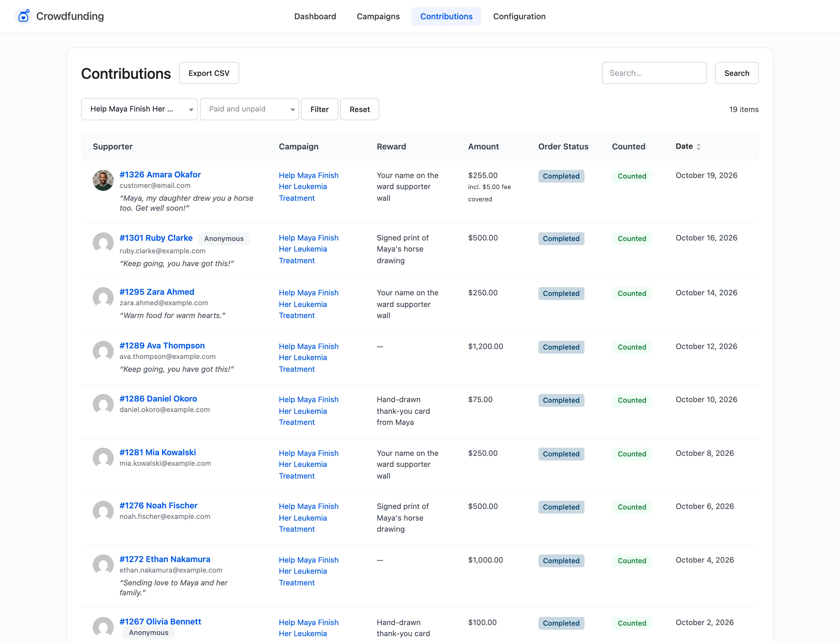
Task: Switch to the Configuration tab
Action: (519, 16)
